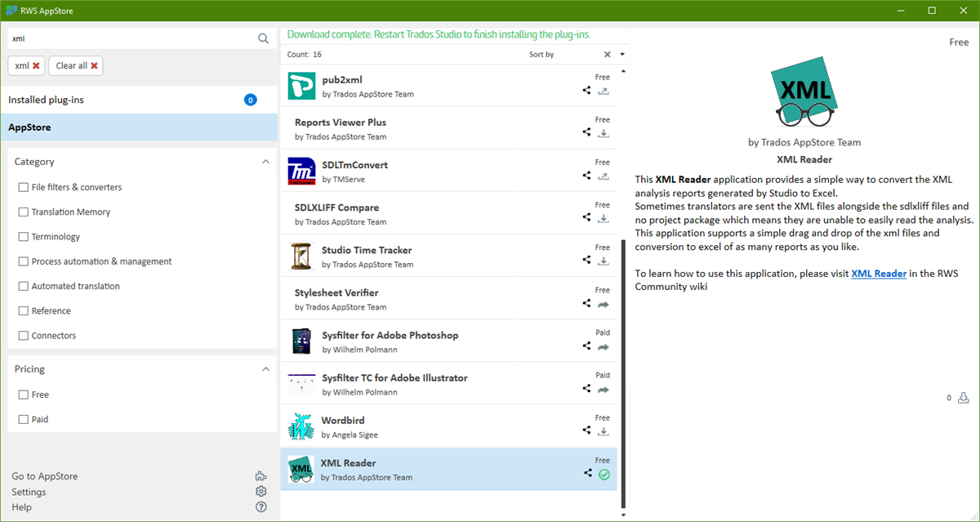Click the Help question mark icon
The image size is (980, 522).
coord(261,506)
